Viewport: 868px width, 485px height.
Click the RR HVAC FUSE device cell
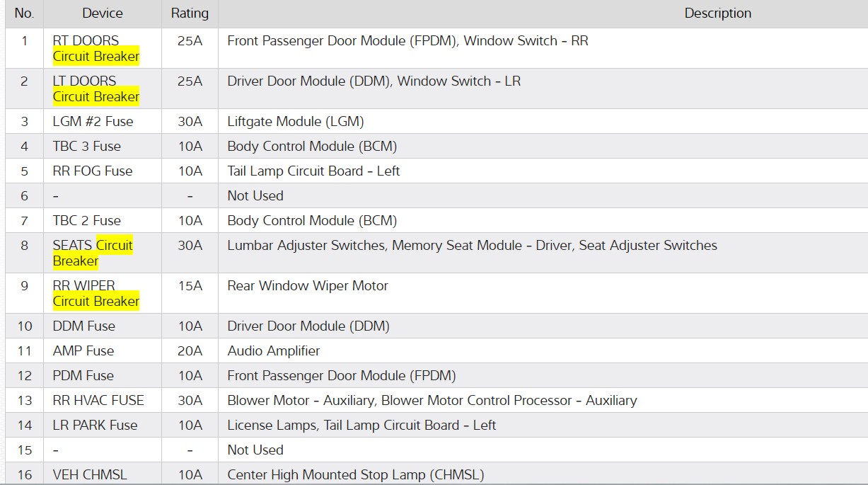point(98,400)
